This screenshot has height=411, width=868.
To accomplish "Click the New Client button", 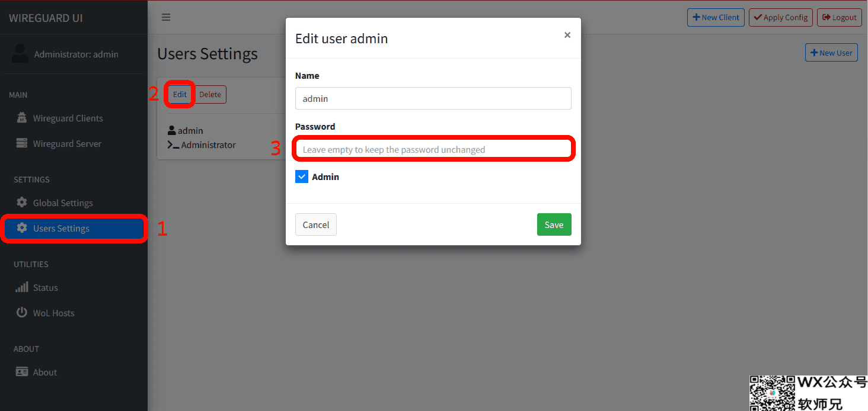I will 716,17.
